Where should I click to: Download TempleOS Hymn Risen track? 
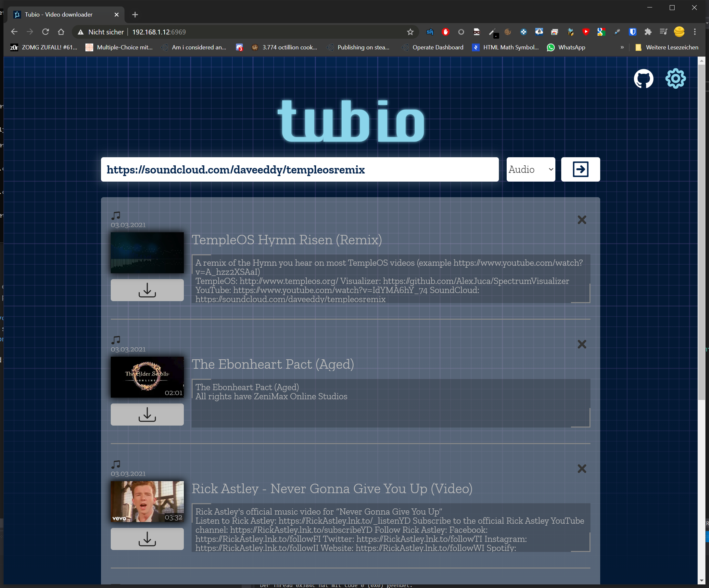point(147,290)
